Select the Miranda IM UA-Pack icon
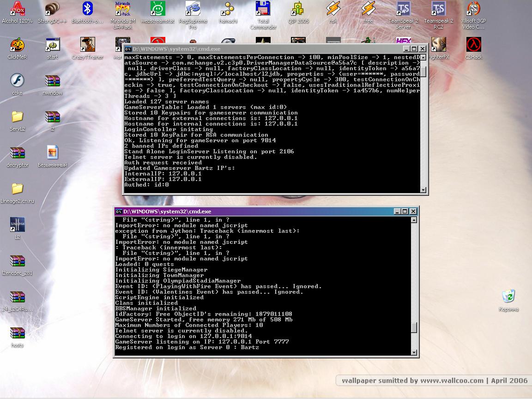Screen dimensions: 532x399 (x=122, y=9)
